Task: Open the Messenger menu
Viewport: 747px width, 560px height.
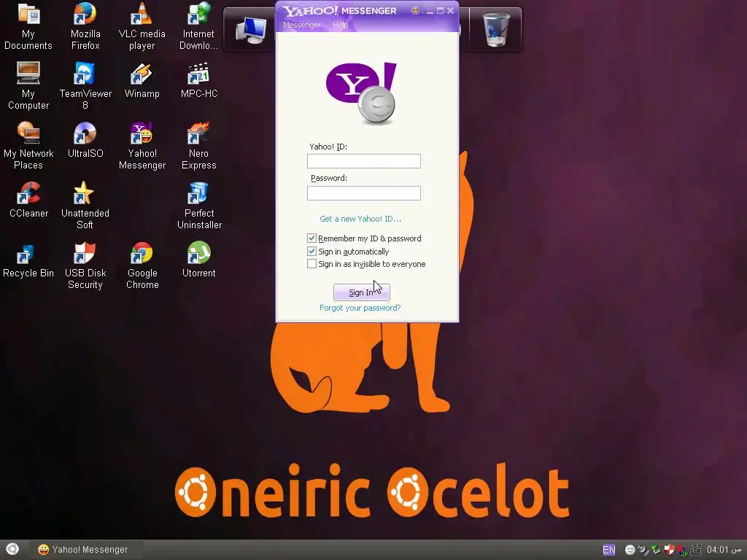Action: [301, 25]
